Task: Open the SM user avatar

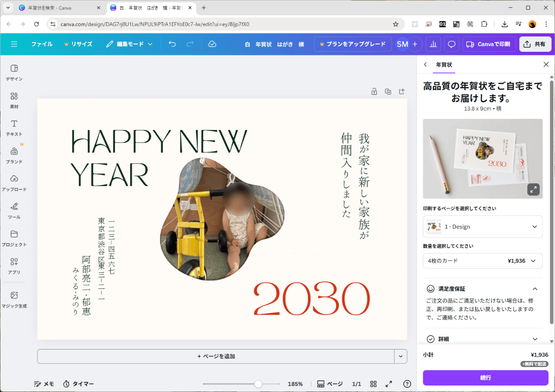Action: pos(402,44)
